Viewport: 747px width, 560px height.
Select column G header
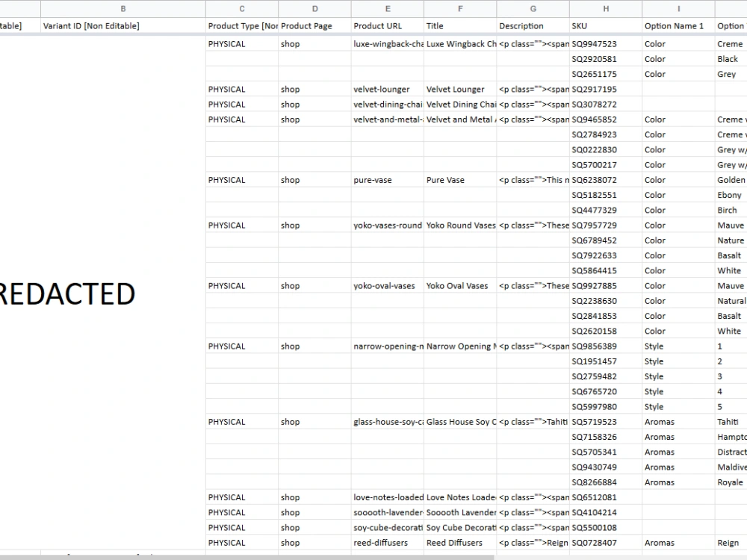pos(533,9)
